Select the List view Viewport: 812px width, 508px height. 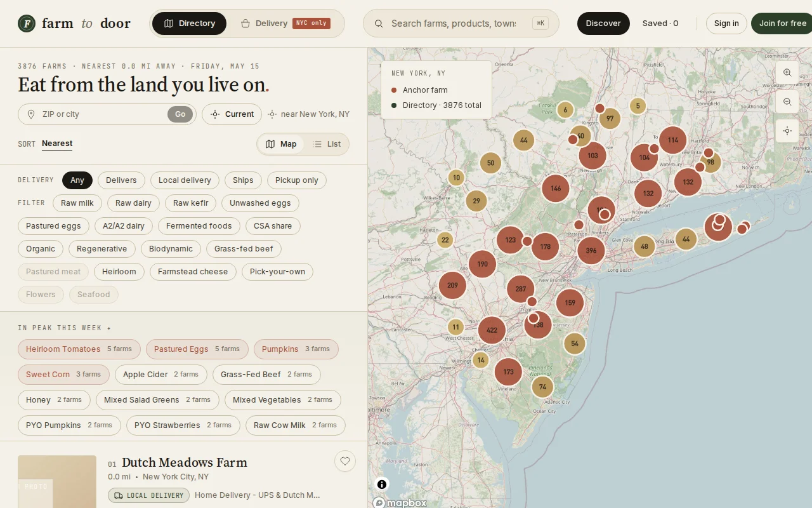tap(327, 144)
